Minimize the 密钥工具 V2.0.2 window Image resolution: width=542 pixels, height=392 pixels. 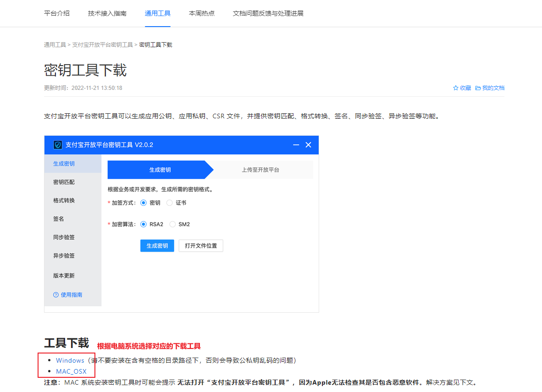(296, 145)
